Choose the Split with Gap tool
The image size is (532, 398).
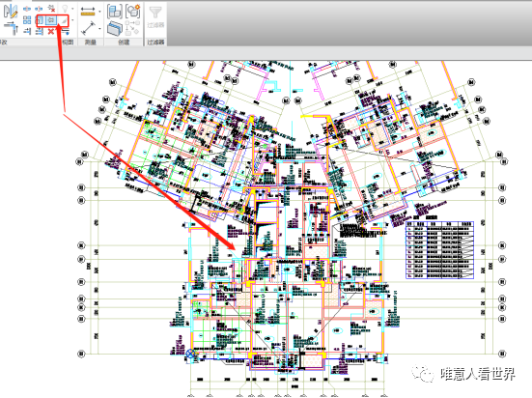pyautogui.click(x=39, y=9)
